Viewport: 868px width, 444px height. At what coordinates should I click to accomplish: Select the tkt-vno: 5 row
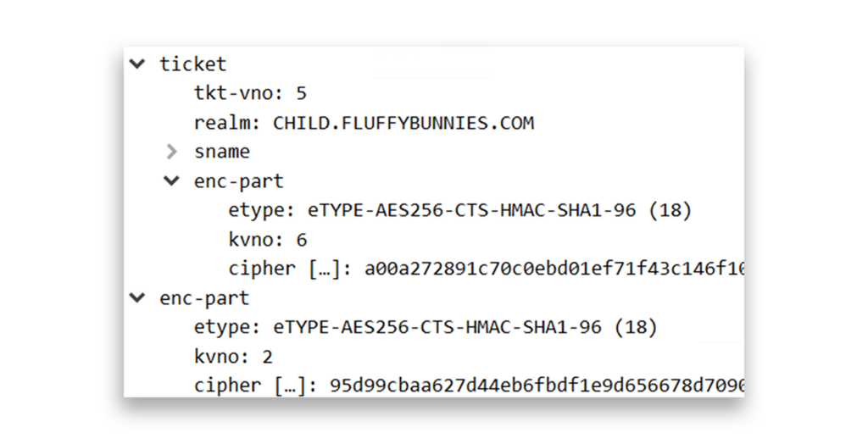tap(249, 93)
